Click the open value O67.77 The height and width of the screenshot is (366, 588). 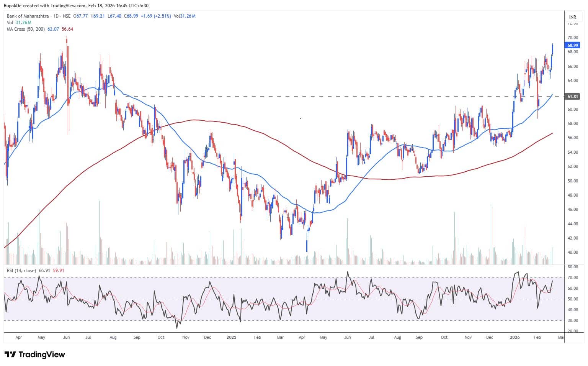coord(81,16)
